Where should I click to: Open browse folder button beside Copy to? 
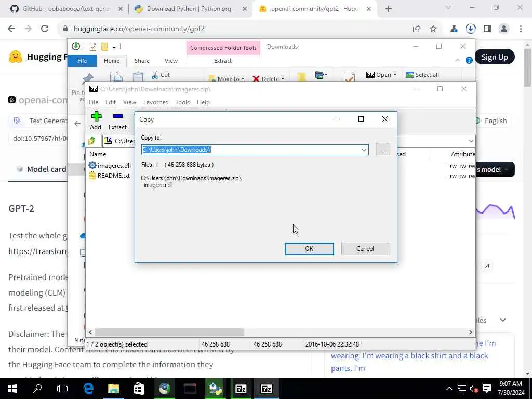tap(382, 150)
